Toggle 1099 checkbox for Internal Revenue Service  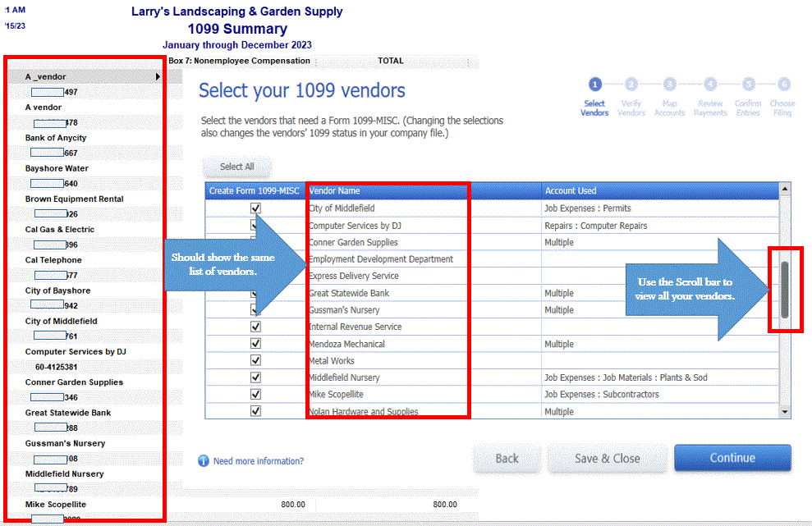pyautogui.click(x=255, y=327)
